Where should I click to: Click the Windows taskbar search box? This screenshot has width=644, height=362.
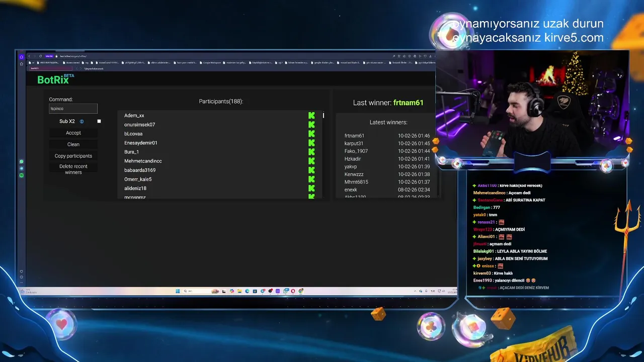(x=201, y=291)
